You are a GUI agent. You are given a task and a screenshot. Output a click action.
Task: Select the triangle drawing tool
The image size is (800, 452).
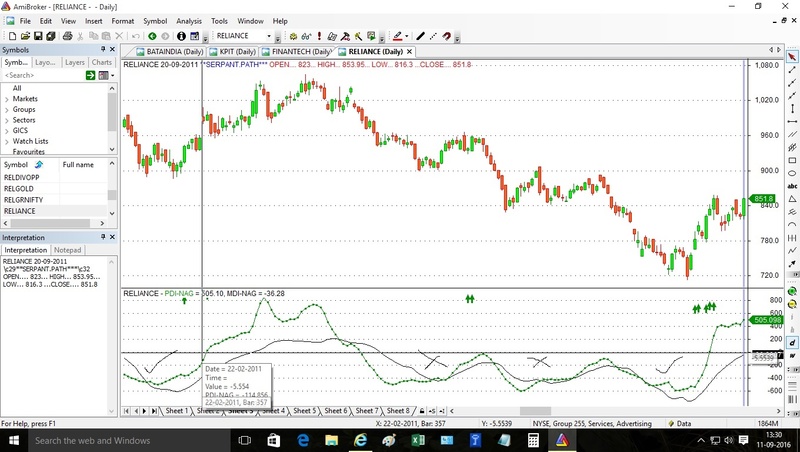(792, 199)
